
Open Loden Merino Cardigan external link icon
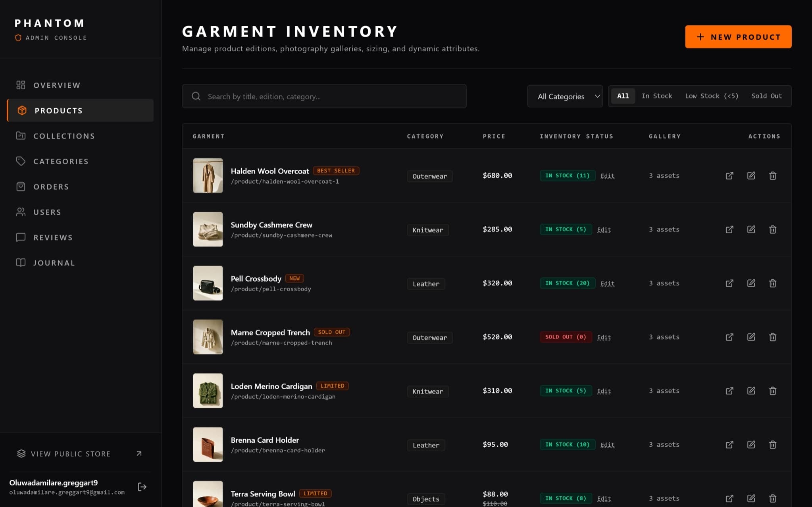pyautogui.click(x=729, y=391)
